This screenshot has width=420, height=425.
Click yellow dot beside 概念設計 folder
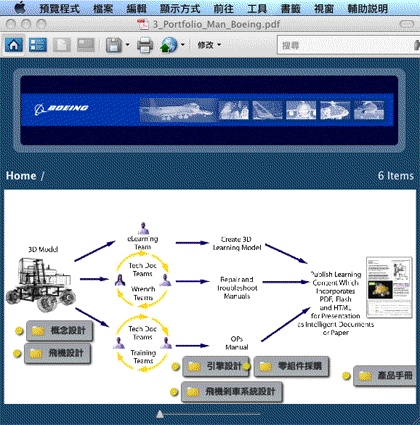(x=19, y=331)
